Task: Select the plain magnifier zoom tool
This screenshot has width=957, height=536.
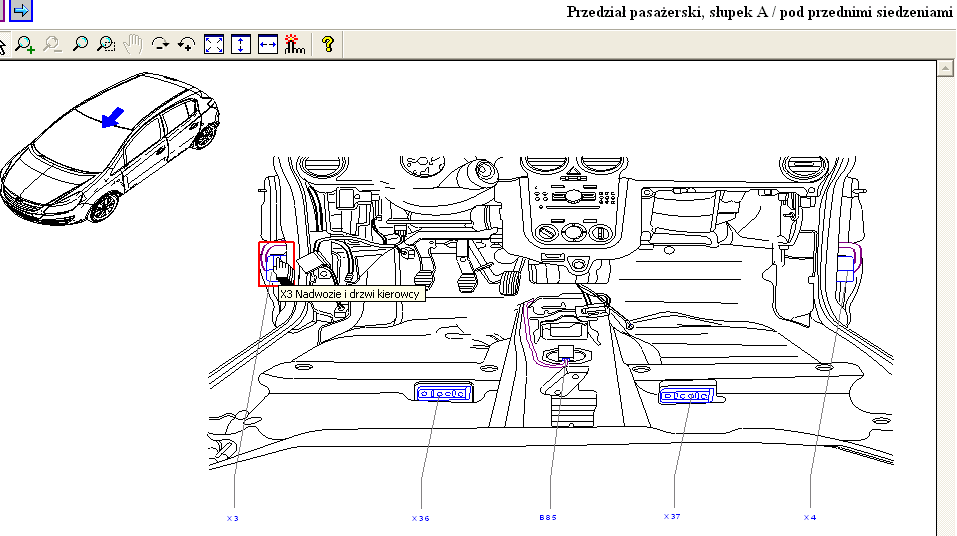Action: coord(80,44)
